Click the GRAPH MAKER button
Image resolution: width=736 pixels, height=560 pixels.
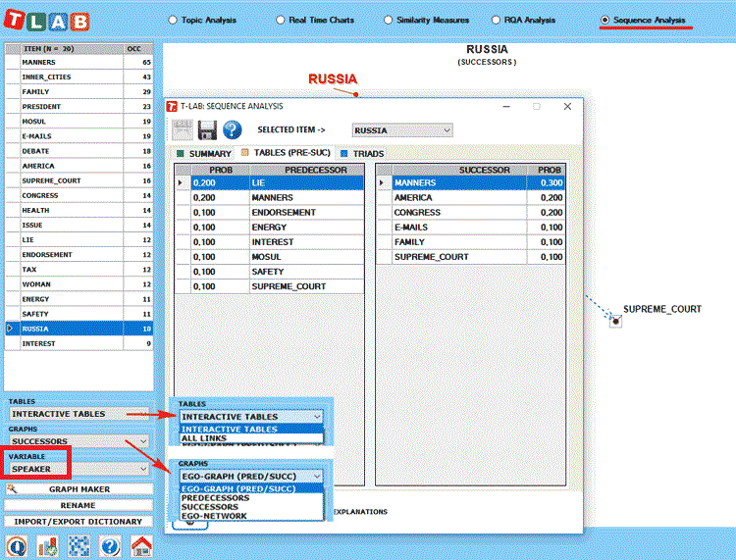(x=79, y=489)
